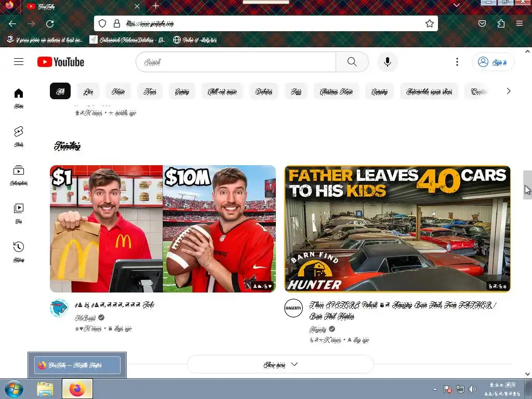Image resolution: width=532 pixels, height=399 pixels.
Task: Select Automobile repair shops chip
Action: pyautogui.click(x=429, y=91)
